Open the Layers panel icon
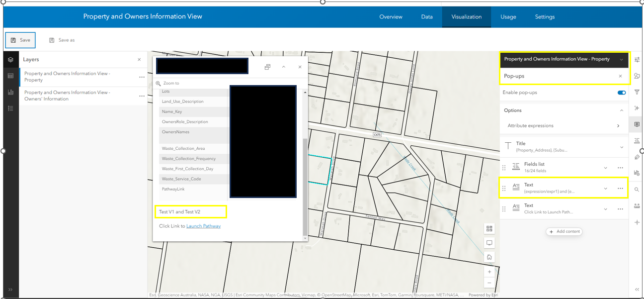 [11, 59]
